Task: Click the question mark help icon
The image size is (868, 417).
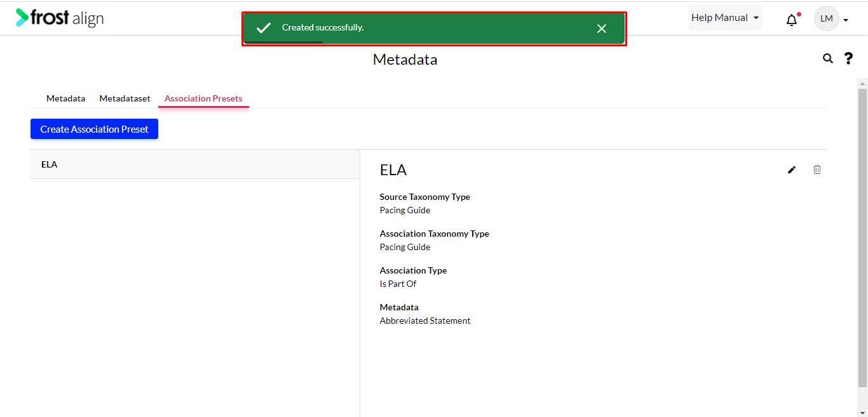Action: tap(848, 58)
